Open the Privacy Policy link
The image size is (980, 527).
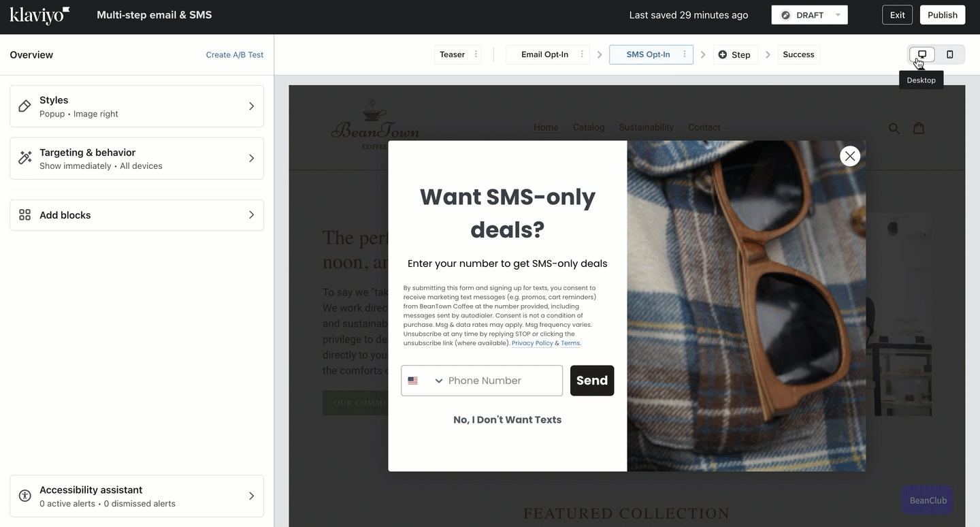click(532, 343)
